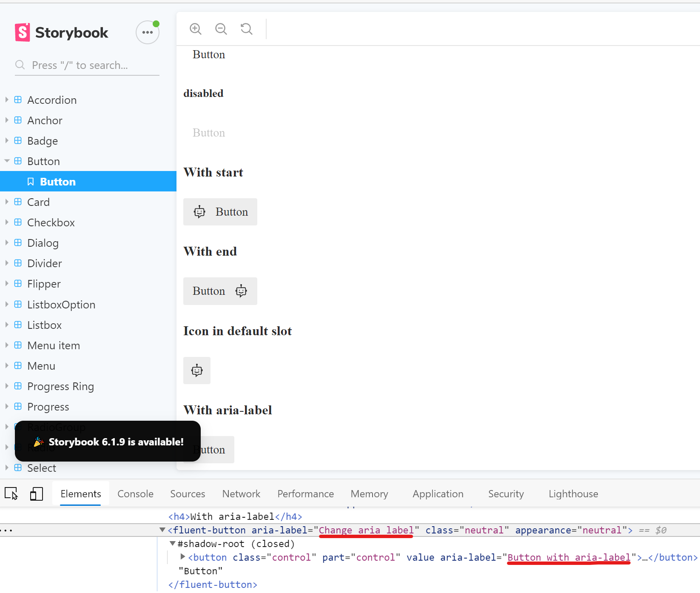Expand the Badge tree node arrow
700x593 pixels.
point(7,140)
